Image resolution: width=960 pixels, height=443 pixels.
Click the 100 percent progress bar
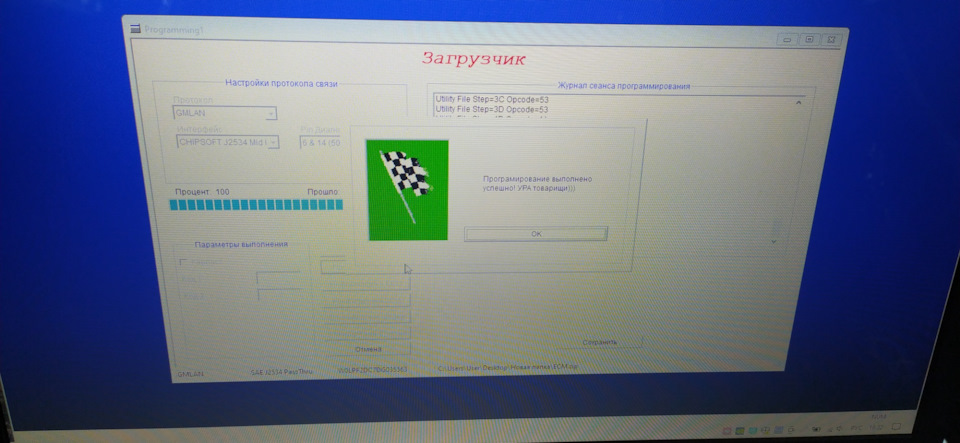256,204
